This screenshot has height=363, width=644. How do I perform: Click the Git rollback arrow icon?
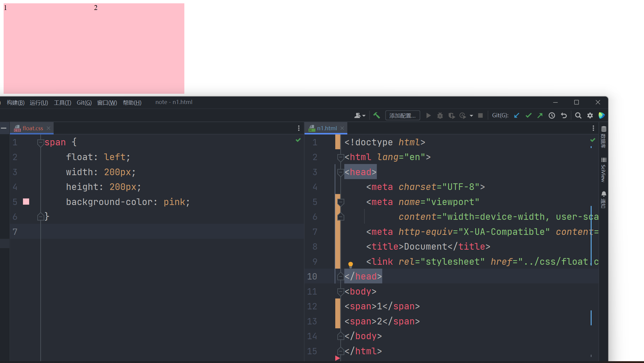(x=564, y=115)
